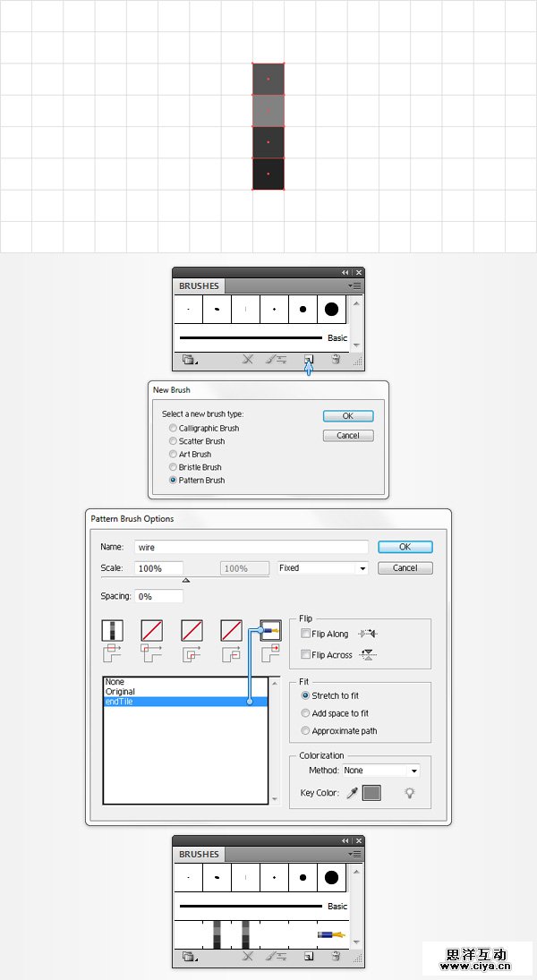Select the End Tile box in Pattern Brush Options

click(270, 631)
